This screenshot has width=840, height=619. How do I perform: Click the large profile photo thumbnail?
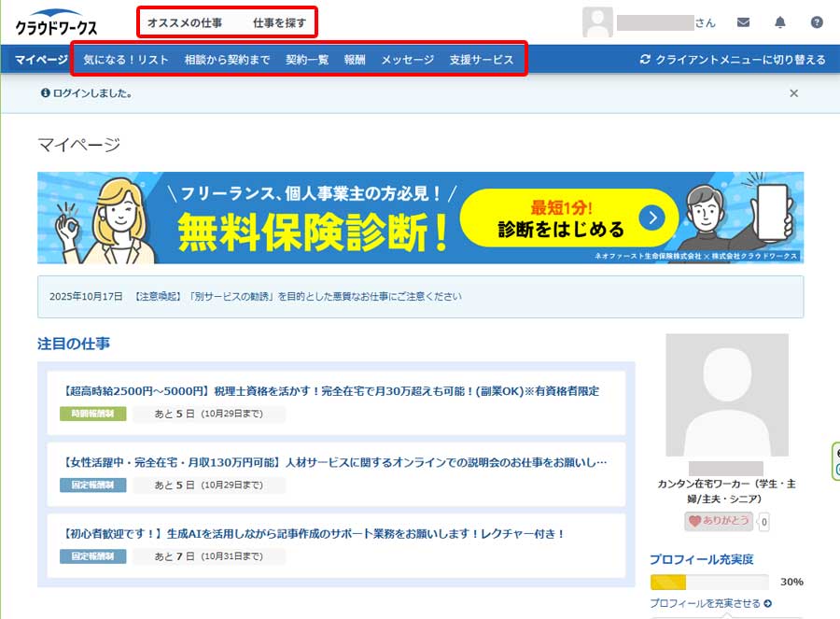726,395
